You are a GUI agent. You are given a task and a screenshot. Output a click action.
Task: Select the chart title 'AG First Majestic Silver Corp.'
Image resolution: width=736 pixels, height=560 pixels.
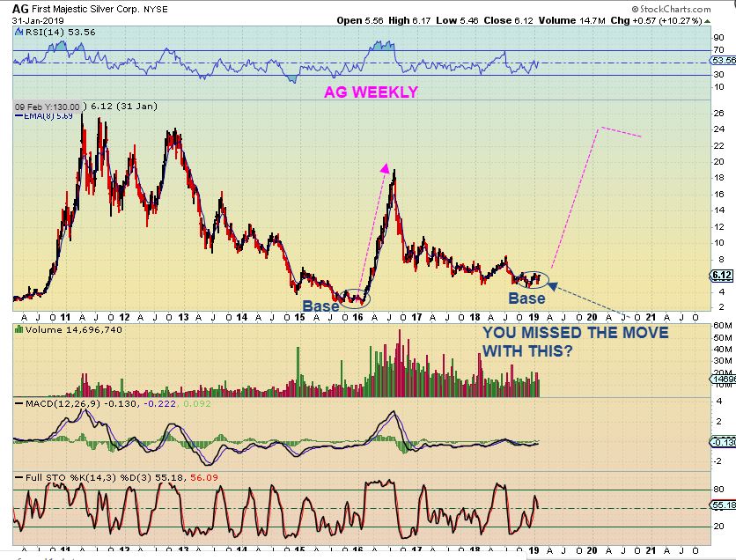[76, 9]
